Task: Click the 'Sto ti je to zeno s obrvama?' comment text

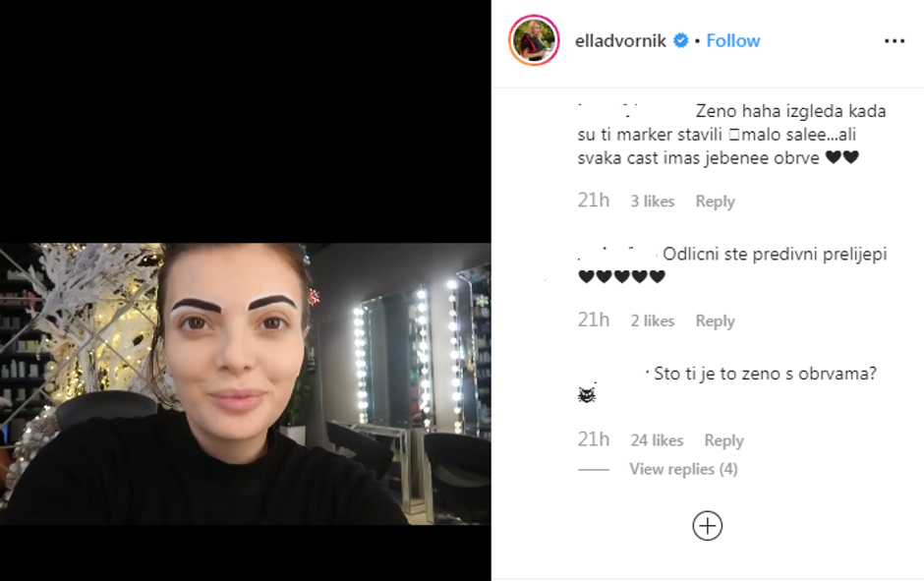Action: tap(766, 374)
